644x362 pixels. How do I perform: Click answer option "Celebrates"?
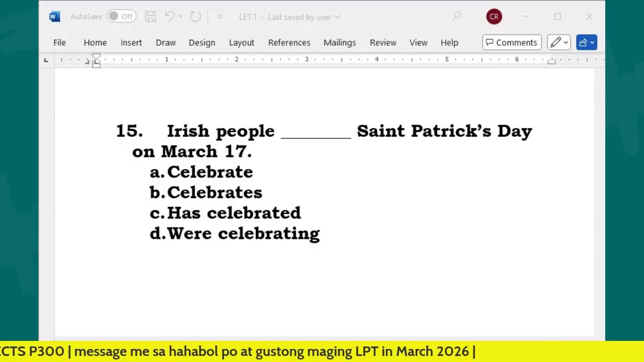tap(215, 193)
